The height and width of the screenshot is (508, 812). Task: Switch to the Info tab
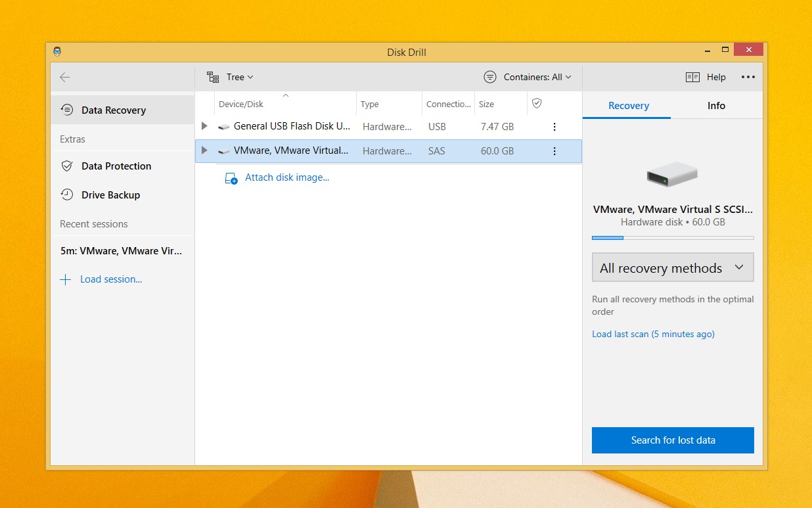point(716,106)
